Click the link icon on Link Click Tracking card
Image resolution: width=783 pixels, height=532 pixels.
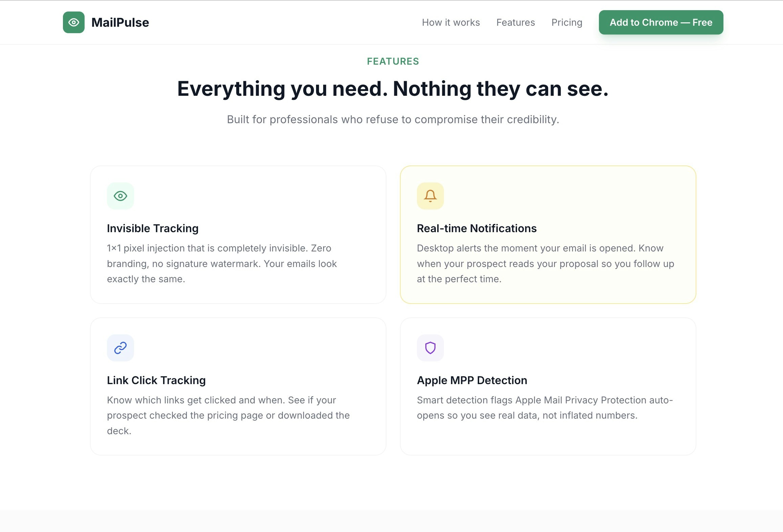click(x=120, y=348)
